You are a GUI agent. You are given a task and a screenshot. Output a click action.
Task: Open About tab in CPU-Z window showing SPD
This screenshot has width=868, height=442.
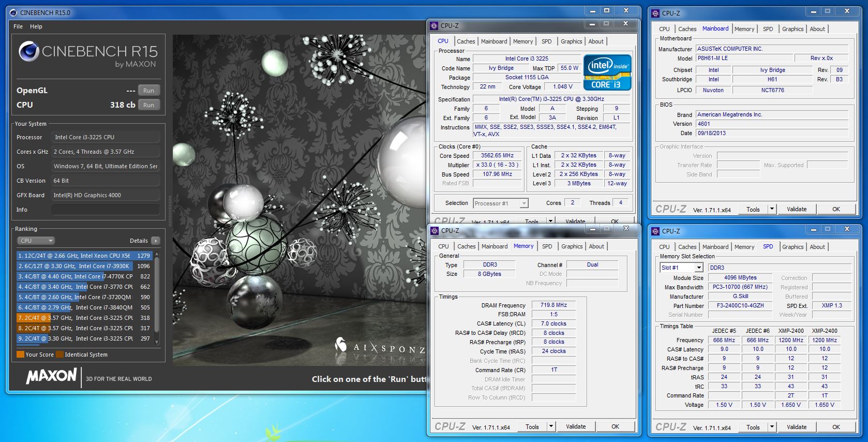point(817,247)
